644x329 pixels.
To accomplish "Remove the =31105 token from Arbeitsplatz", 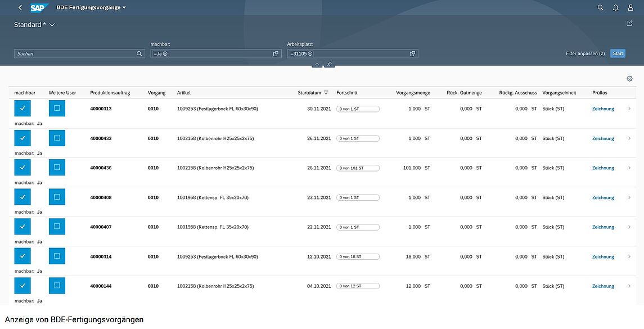I will click(x=310, y=53).
